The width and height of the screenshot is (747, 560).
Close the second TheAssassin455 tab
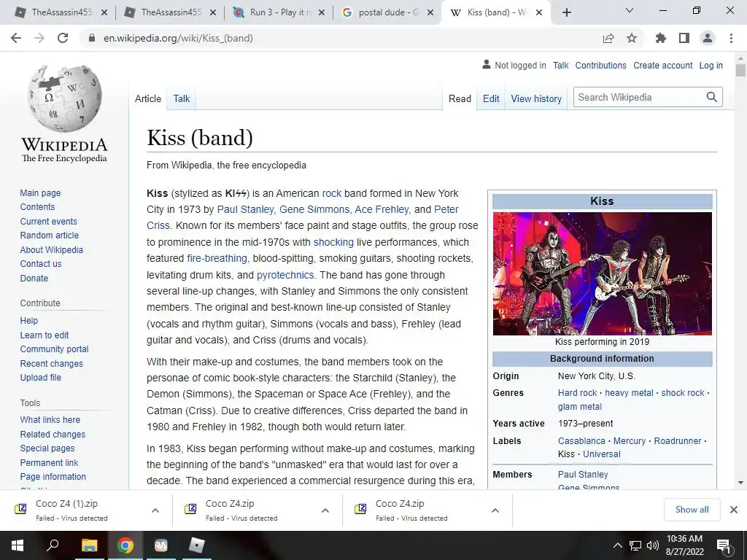(x=213, y=12)
